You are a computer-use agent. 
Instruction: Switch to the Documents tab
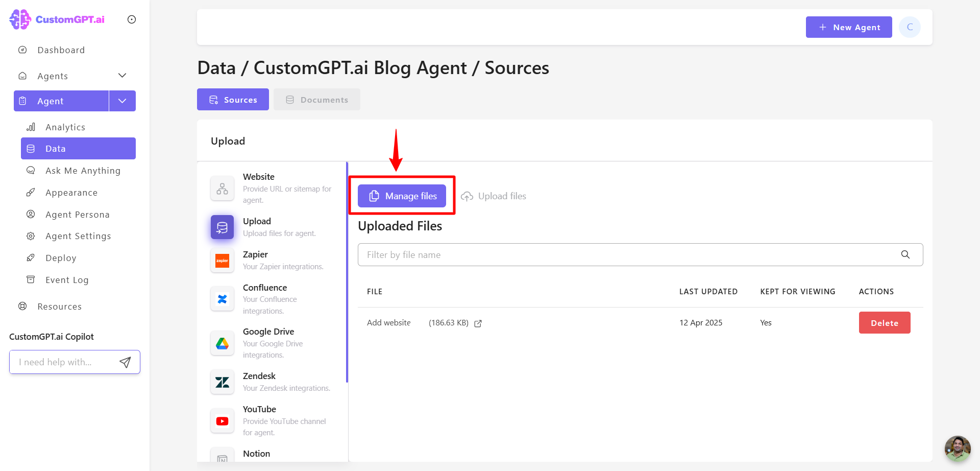pyautogui.click(x=317, y=100)
